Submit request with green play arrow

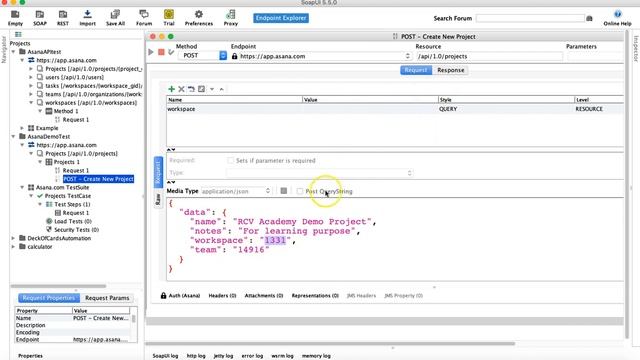pyautogui.click(x=151, y=52)
